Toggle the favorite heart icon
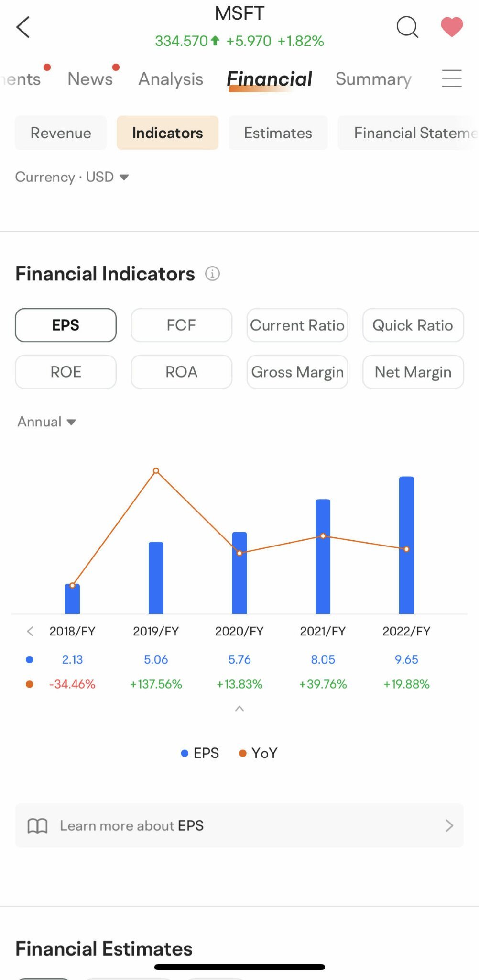Viewport: 479px width, 980px height. pos(451,27)
